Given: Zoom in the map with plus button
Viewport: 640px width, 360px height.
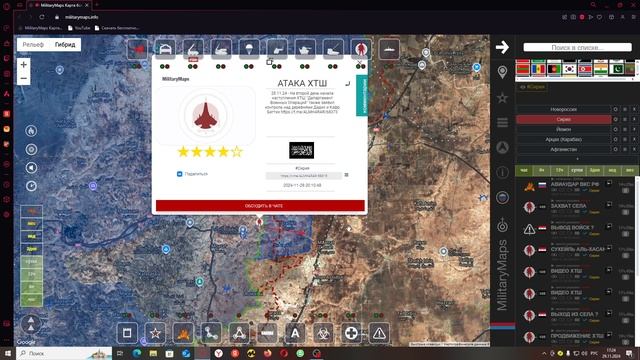Looking at the screenshot, I should (24, 64).
